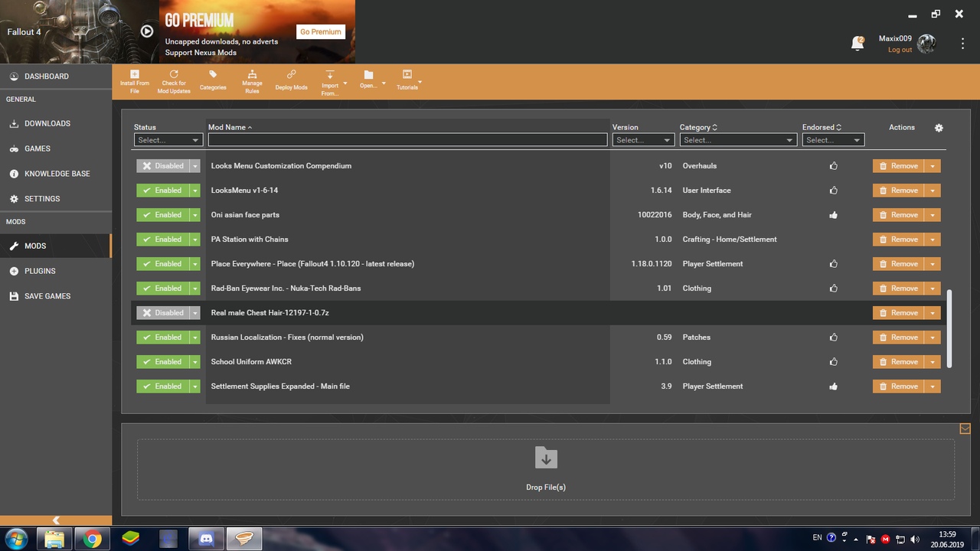Remove Real male Chest Hair mod
This screenshot has width=980, height=551.
tap(898, 313)
